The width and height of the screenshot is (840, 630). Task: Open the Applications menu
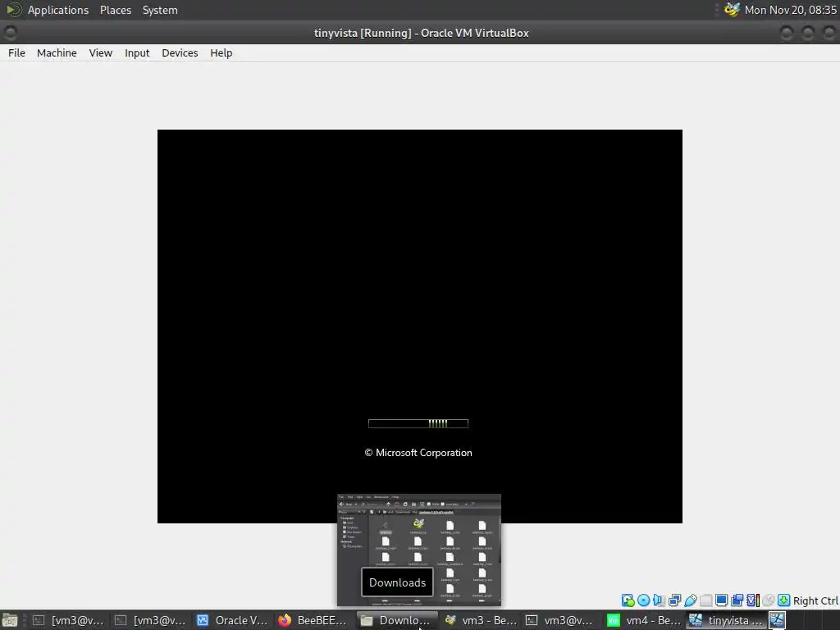(58, 10)
